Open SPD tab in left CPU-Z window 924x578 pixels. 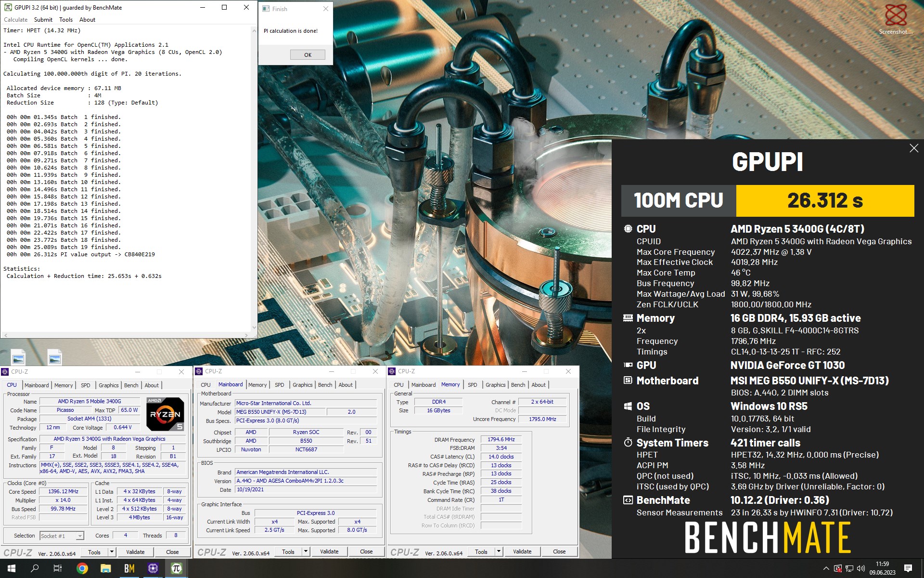(86, 385)
